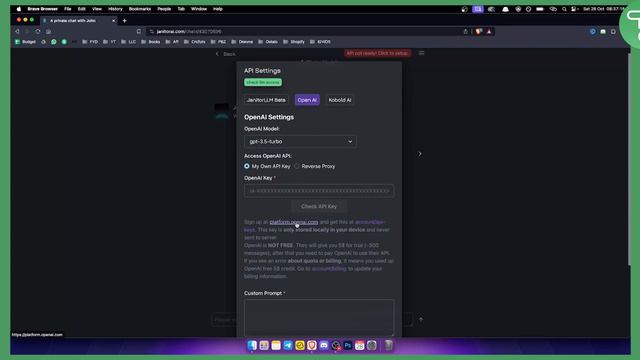Open the People menu
Screen dimensions: 640x360
pyautogui.click(x=164, y=9)
